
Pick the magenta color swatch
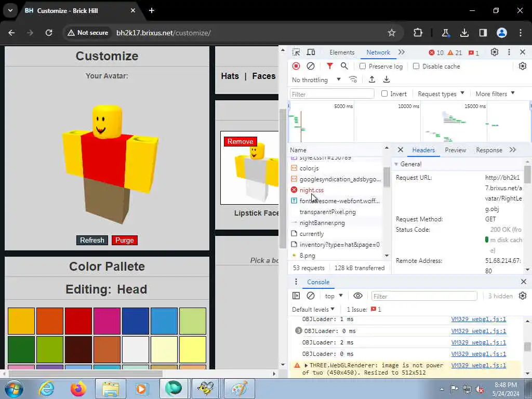107,321
